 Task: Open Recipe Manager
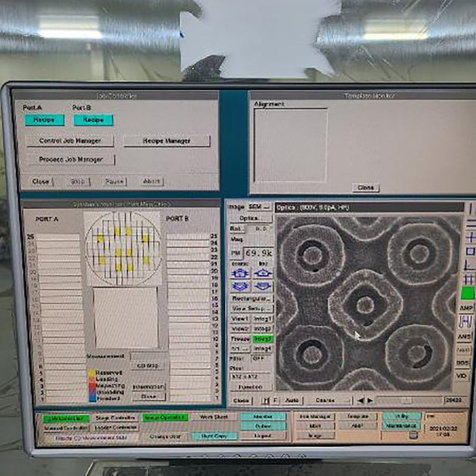point(167,141)
